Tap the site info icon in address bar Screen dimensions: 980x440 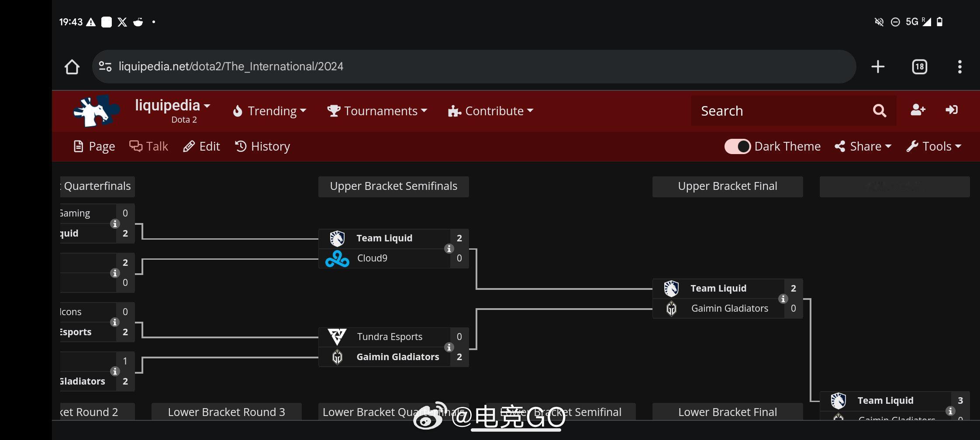105,66
